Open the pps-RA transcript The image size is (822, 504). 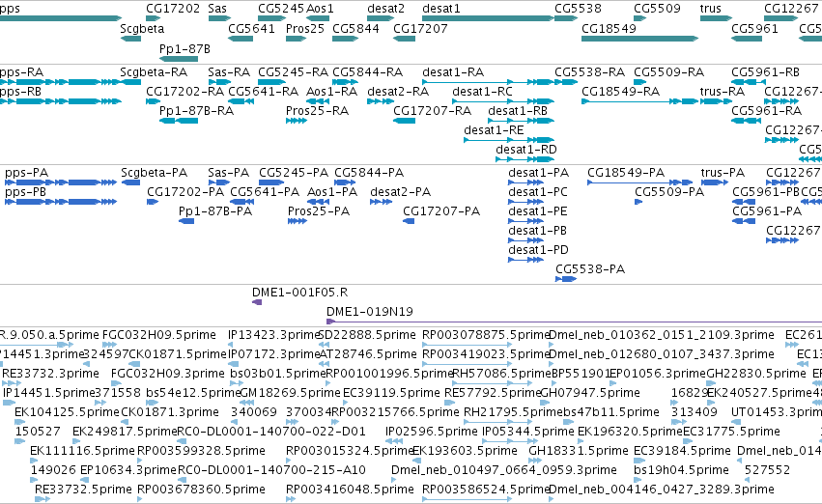tap(60, 82)
